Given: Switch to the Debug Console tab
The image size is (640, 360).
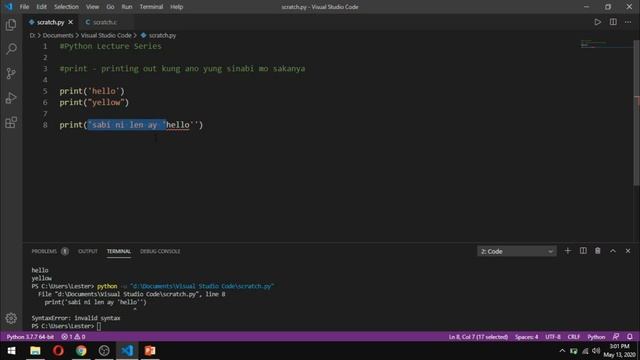Looking at the screenshot, I should (x=160, y=251).
